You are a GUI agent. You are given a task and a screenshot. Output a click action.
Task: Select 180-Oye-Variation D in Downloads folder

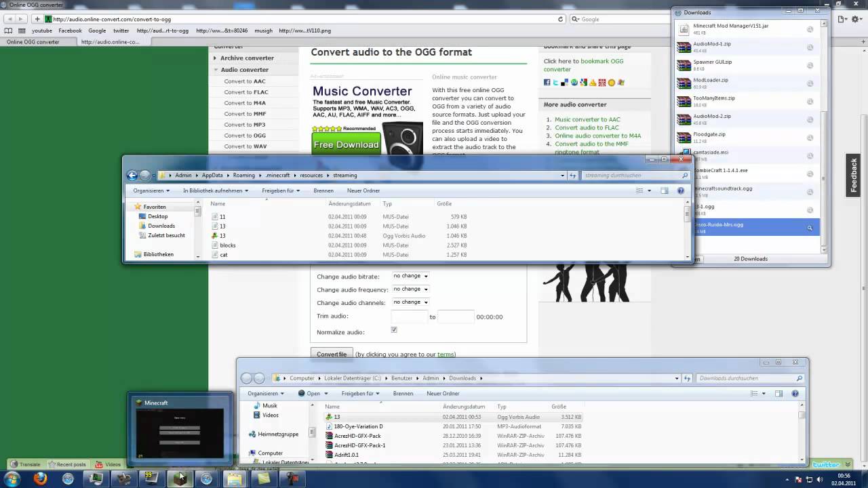(358, 426)
